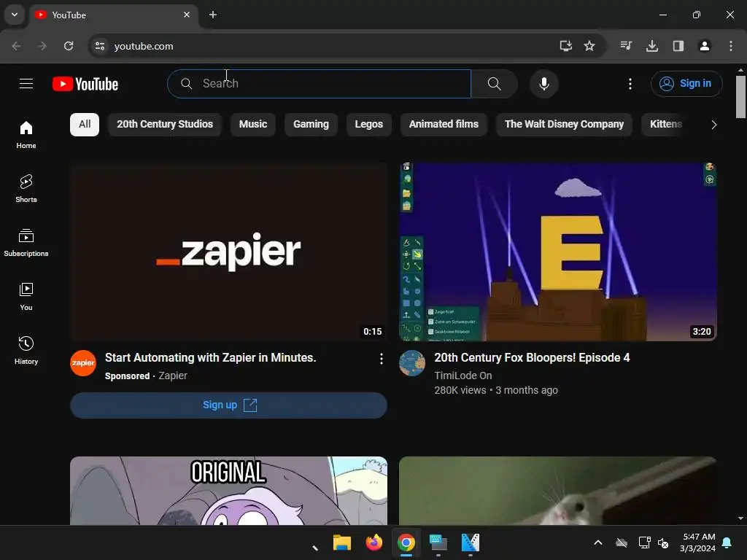Click Chrome icon in taskbar

coord(406,542)
